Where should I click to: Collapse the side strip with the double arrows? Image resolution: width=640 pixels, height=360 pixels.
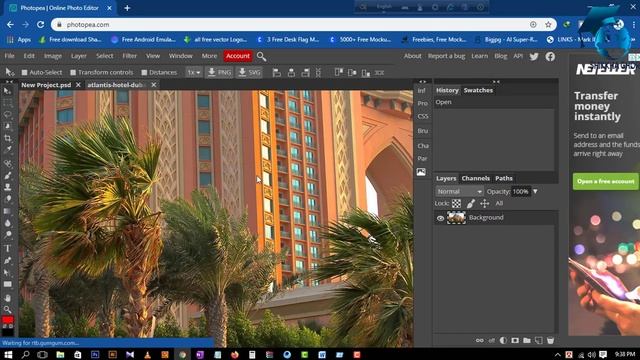[422, 82]
